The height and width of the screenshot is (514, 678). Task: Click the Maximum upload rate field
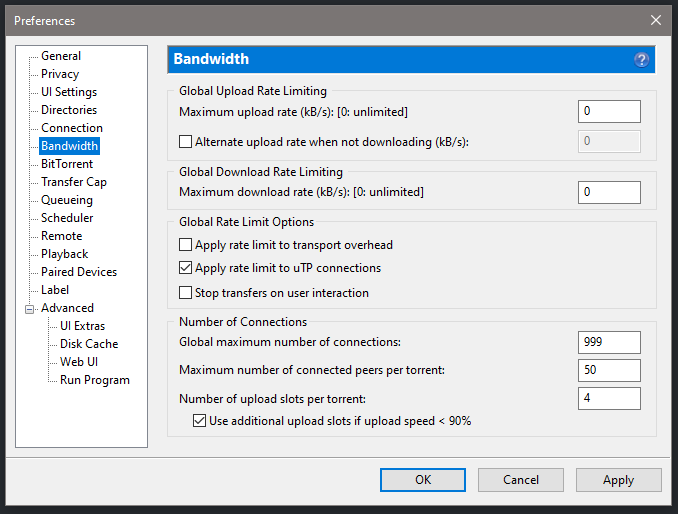[609, 112]
